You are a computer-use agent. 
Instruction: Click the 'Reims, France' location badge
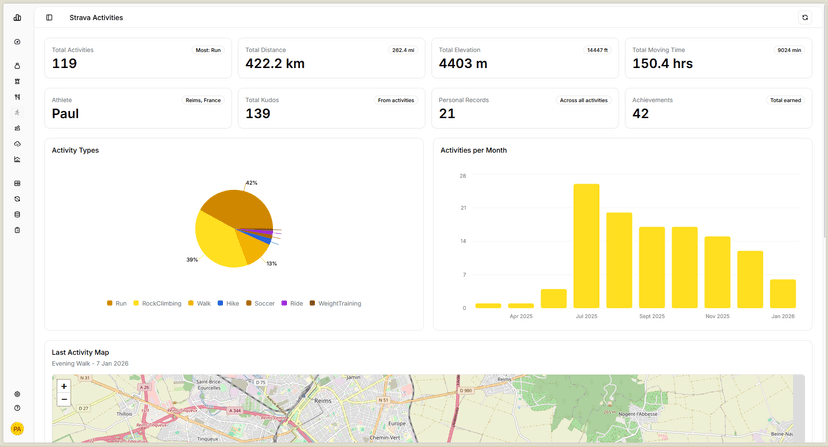point(203,100)
